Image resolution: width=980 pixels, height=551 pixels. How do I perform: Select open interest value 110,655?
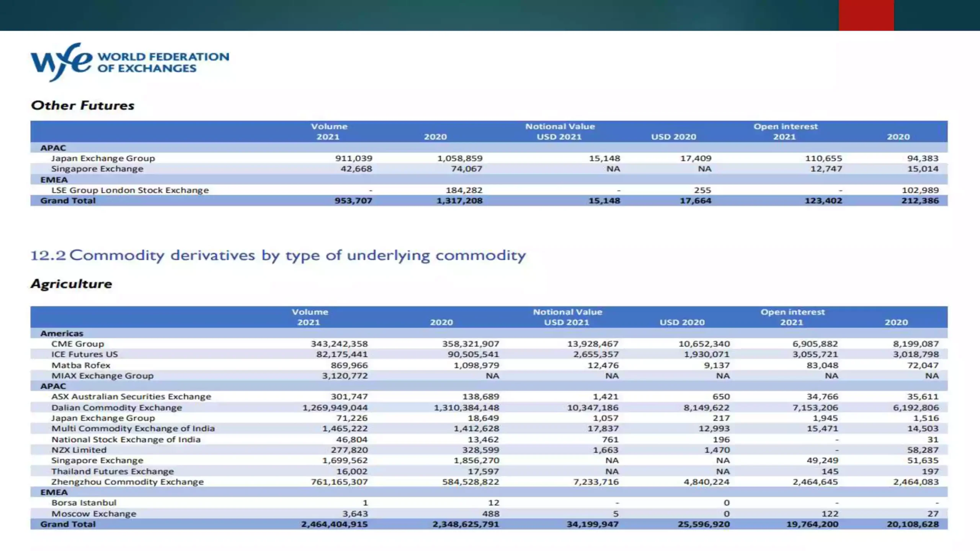tap(823, 158)
